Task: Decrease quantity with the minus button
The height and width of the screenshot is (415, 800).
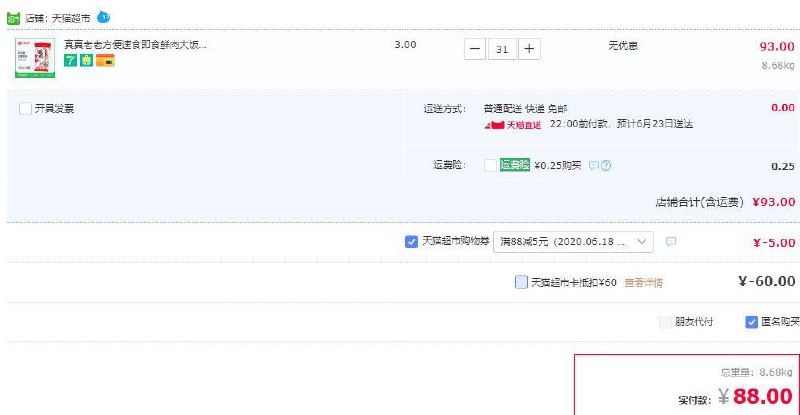Action: point(474,49)
